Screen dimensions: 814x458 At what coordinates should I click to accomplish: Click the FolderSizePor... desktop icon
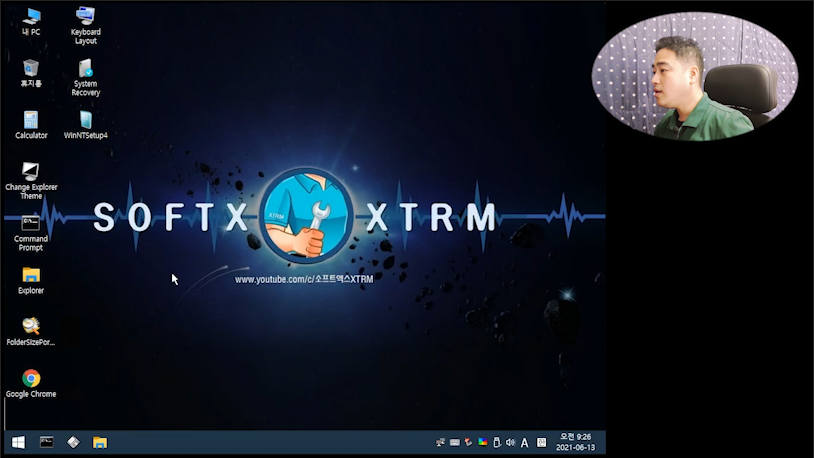(31, 332)
